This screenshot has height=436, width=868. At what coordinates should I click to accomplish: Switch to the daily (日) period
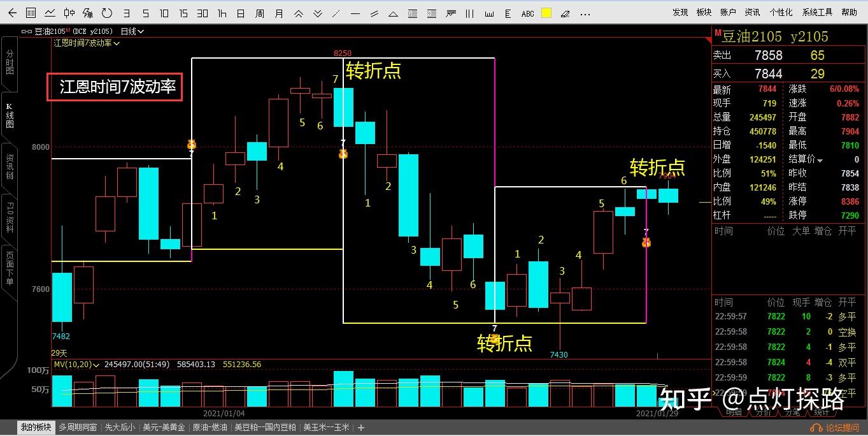tap(240, 13)
